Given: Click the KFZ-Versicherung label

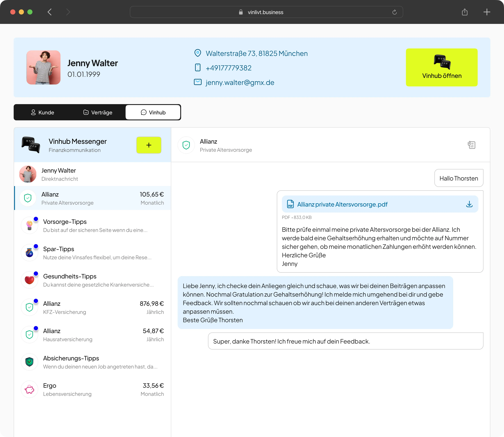Looking at the screenshot, I should [64, 312].
